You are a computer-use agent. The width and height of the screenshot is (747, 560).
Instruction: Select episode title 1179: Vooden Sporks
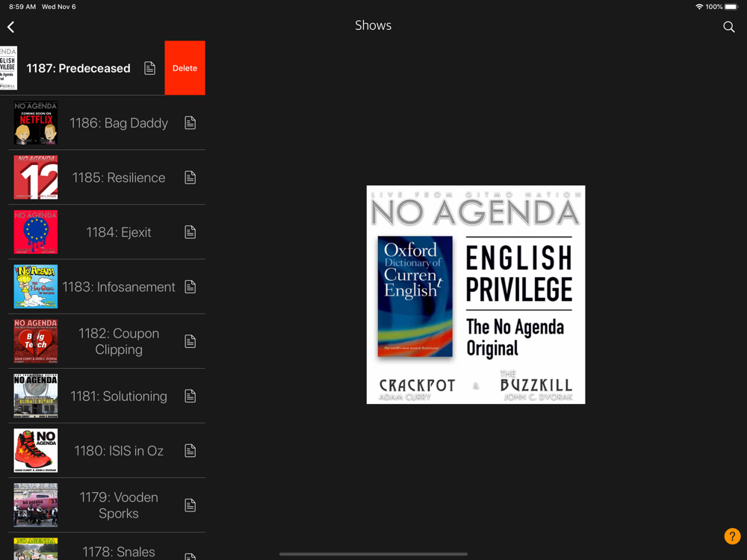tap(119, 505)
